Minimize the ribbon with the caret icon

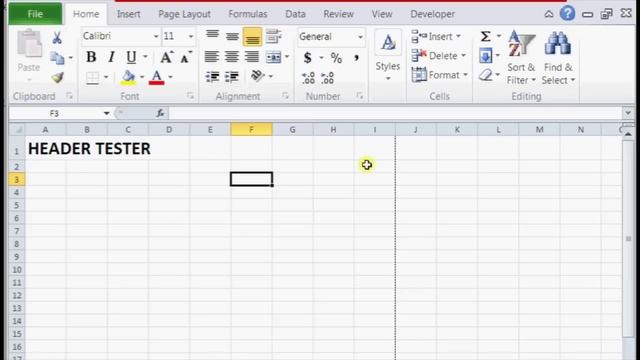(x=549, y=14)
